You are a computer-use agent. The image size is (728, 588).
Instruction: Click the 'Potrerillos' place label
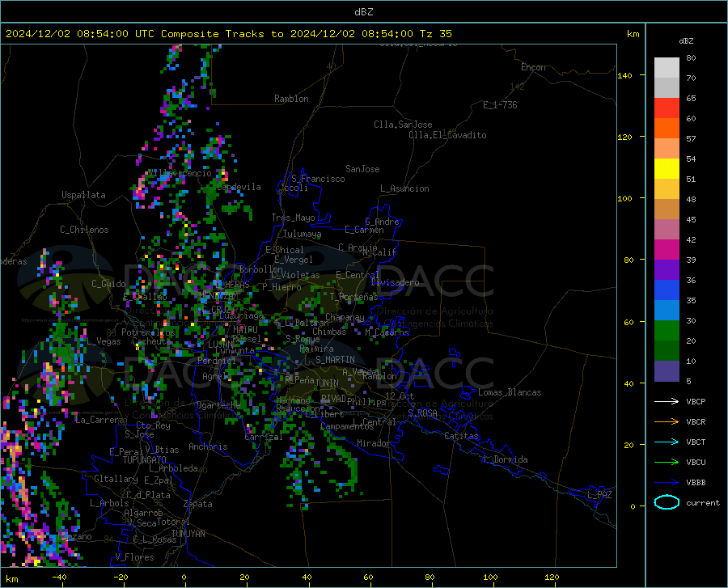(x=148, y=332)
